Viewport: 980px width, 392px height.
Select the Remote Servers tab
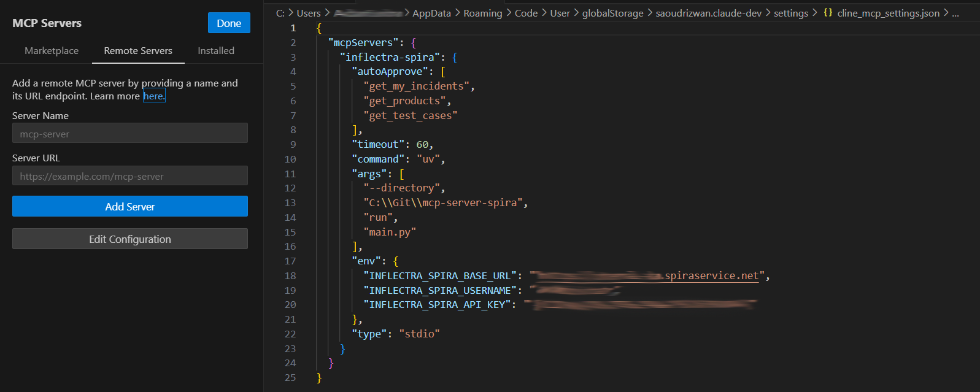pos(138,51)
